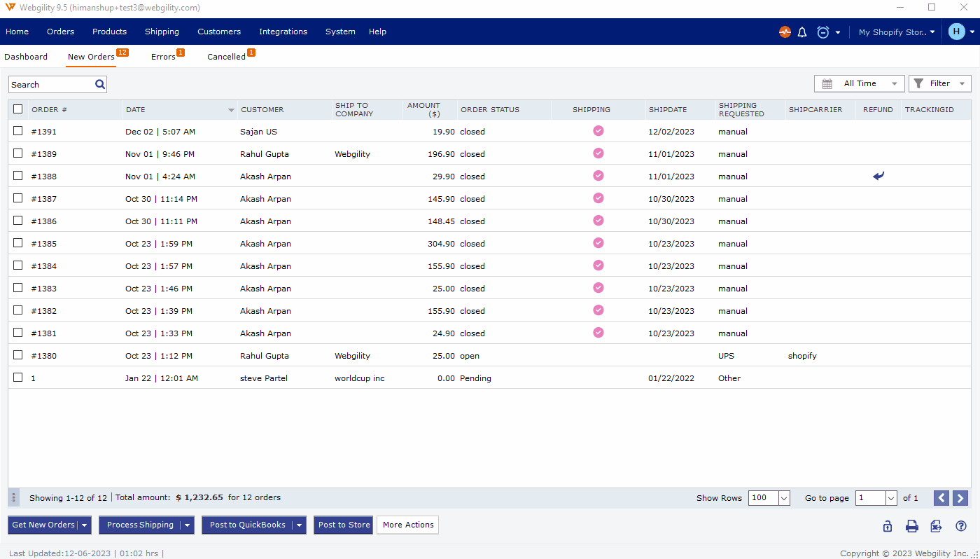Click the Post to Store button

(x=344, y=525)
